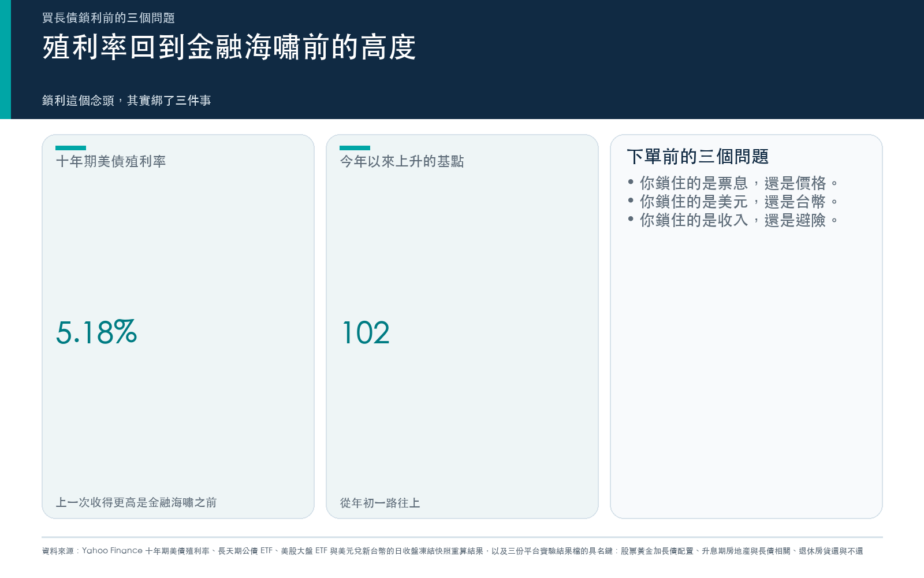The width and height of the screenshot is (924, 578).
Task: Click the 5.18% yield value
Action: point(96,332)
